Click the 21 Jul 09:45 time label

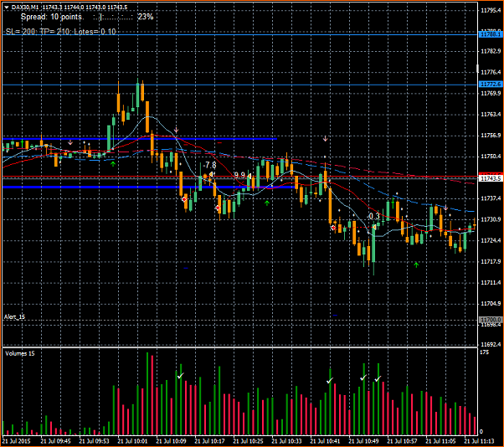pyautogui.click(x=55, y=441)
